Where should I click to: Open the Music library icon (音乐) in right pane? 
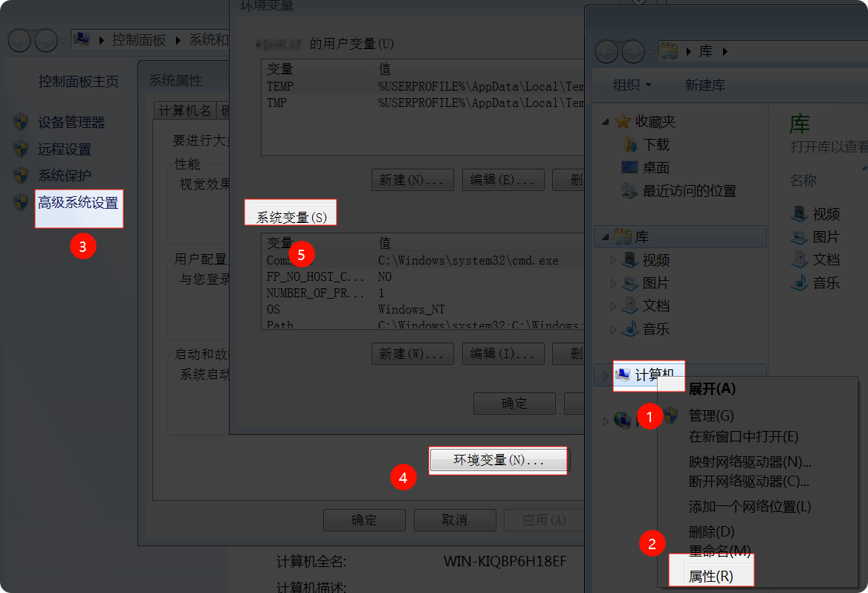800,282
